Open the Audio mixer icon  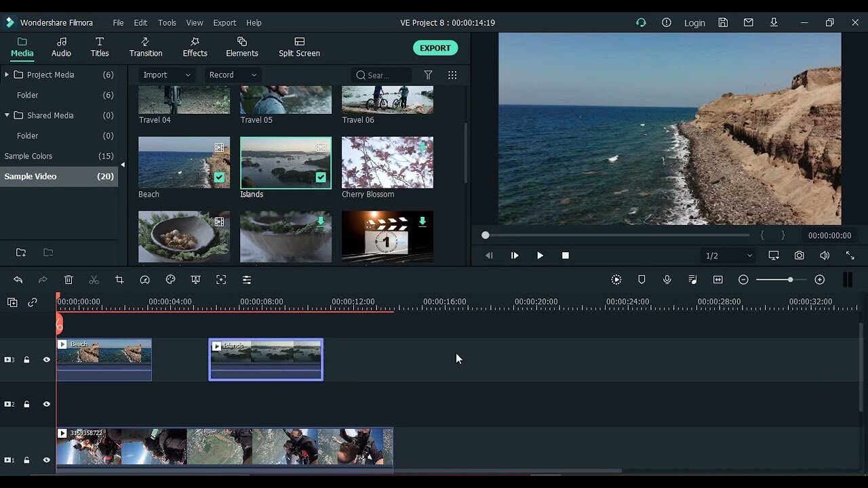coord(692,279)
